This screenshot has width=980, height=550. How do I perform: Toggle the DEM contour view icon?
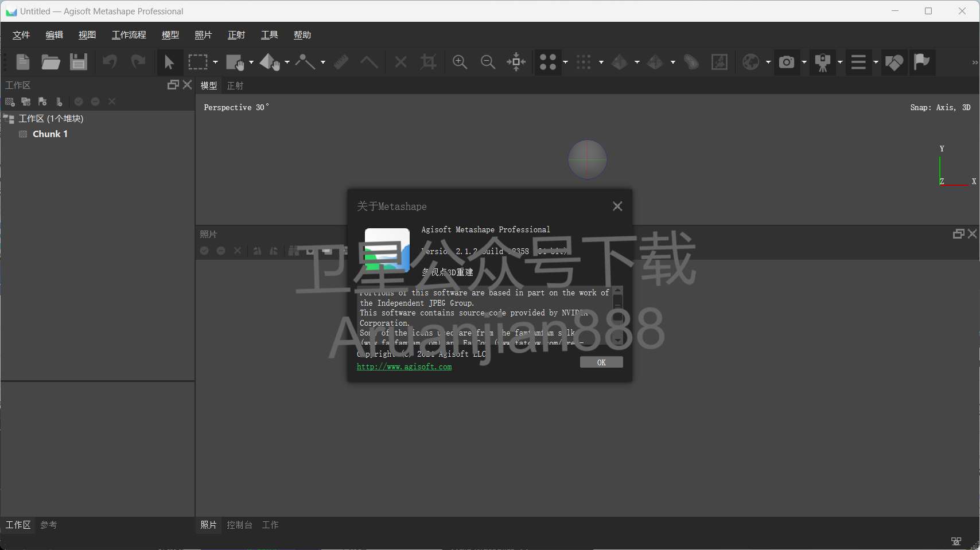691,61
